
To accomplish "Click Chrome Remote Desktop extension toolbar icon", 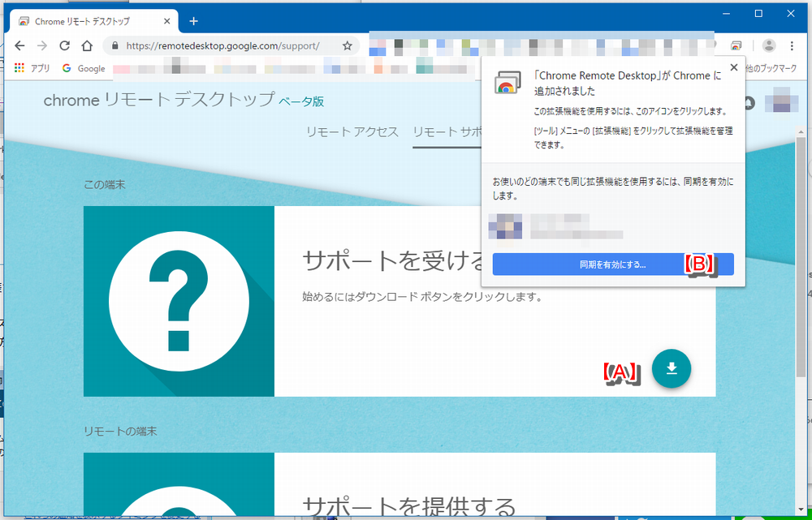I will (x=736, y=45).
